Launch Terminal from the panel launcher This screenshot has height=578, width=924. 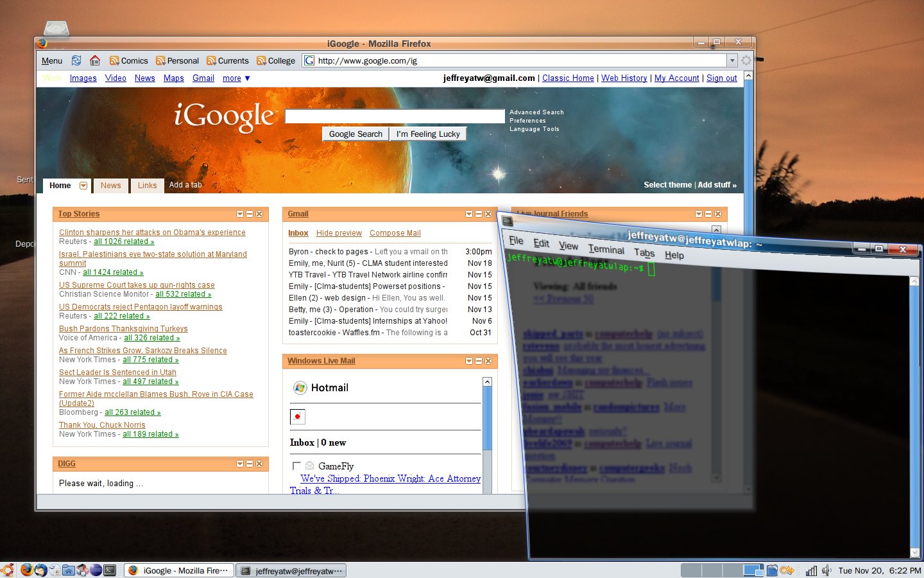(x=110, y=570)
